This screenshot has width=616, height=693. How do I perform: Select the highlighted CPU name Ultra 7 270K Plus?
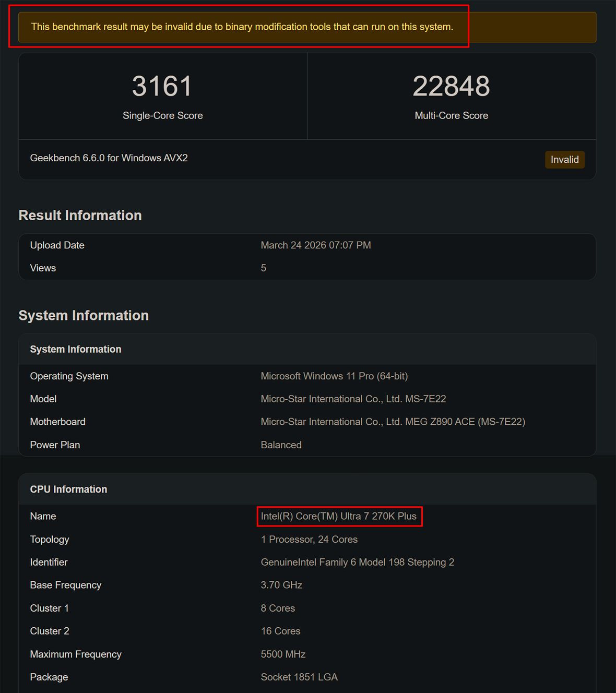(340, 516)
